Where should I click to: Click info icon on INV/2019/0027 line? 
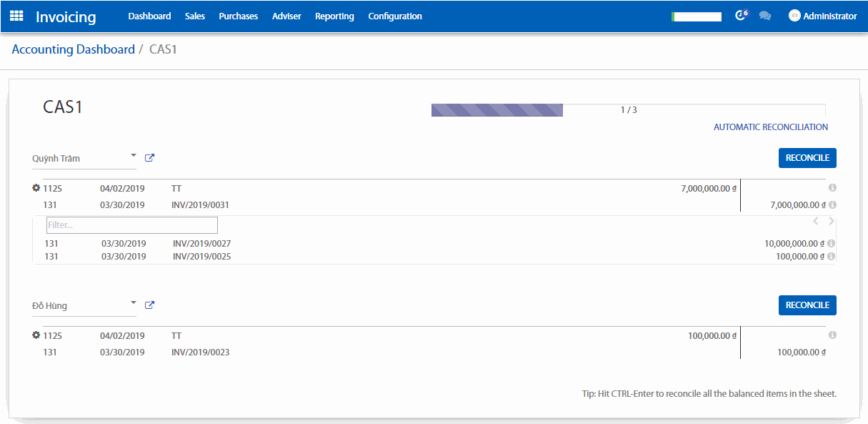click(x=832, y=244)
